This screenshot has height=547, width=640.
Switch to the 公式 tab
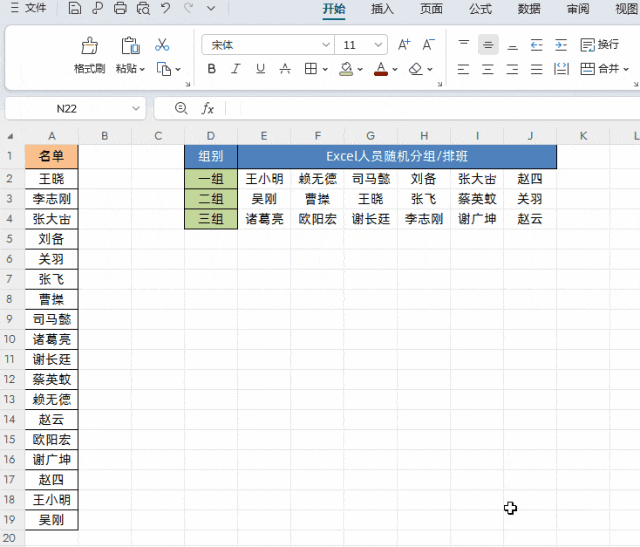coord(480,9)
